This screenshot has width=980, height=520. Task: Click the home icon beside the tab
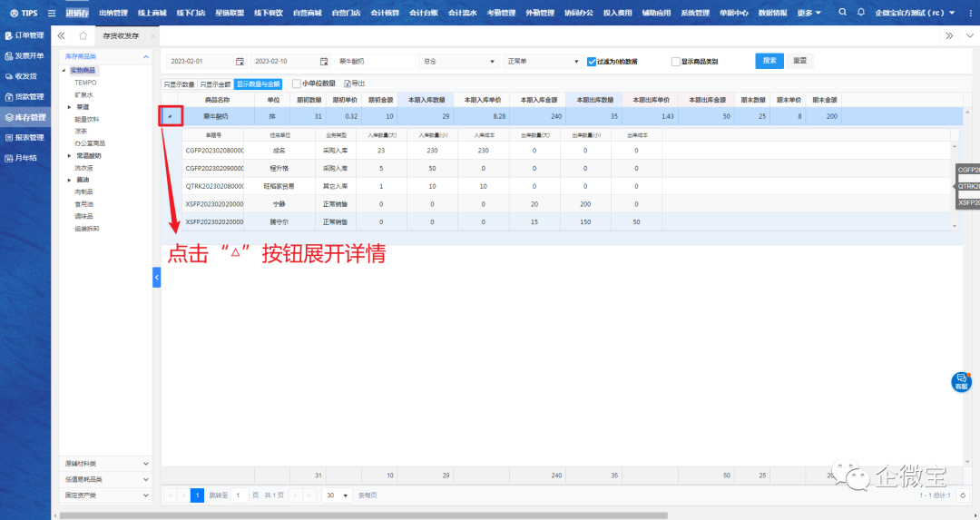click(83, 35)
